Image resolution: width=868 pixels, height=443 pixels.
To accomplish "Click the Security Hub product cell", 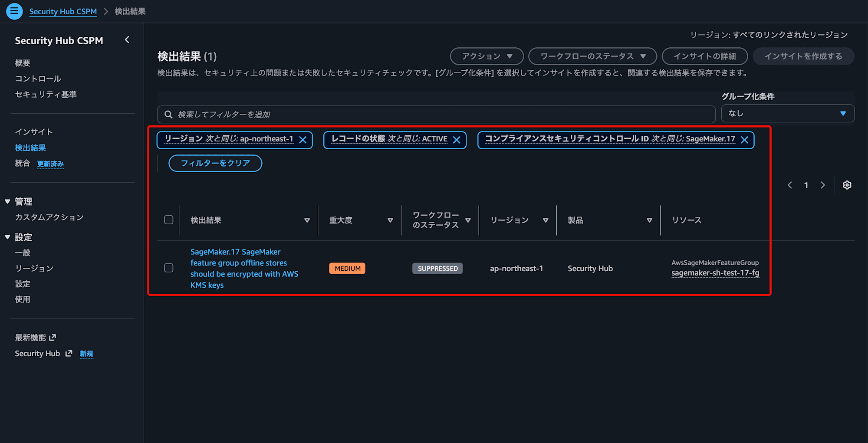I will [x=590, y=269].
